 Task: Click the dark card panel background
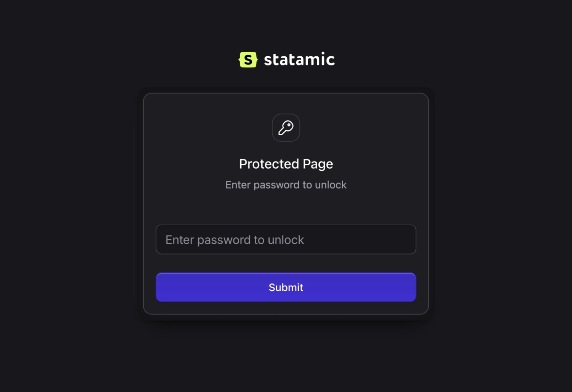(286, 208)
